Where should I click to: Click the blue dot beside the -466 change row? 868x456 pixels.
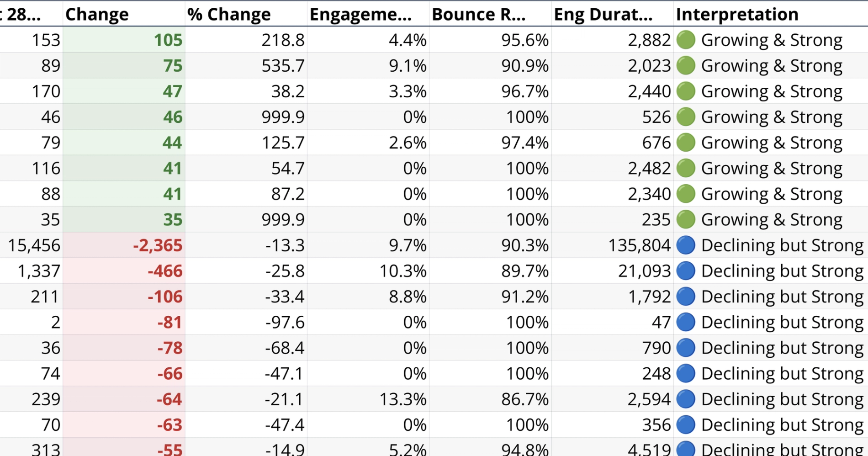686,270
